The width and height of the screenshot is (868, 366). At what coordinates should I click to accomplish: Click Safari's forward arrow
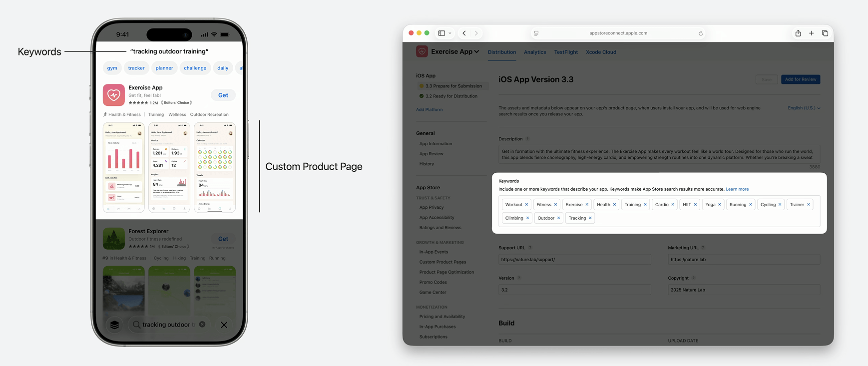476,33
